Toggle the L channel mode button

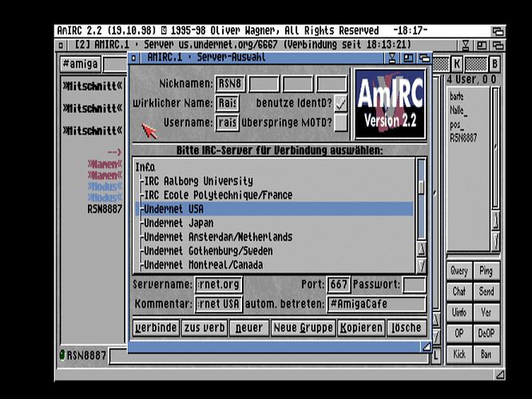(x=436, y=356)
